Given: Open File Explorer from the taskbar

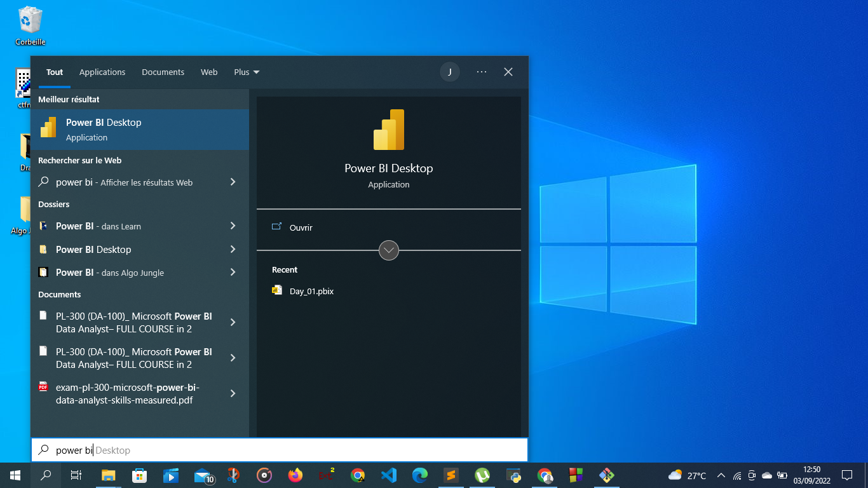Looking at the screenshot, I should coord(109,475).
